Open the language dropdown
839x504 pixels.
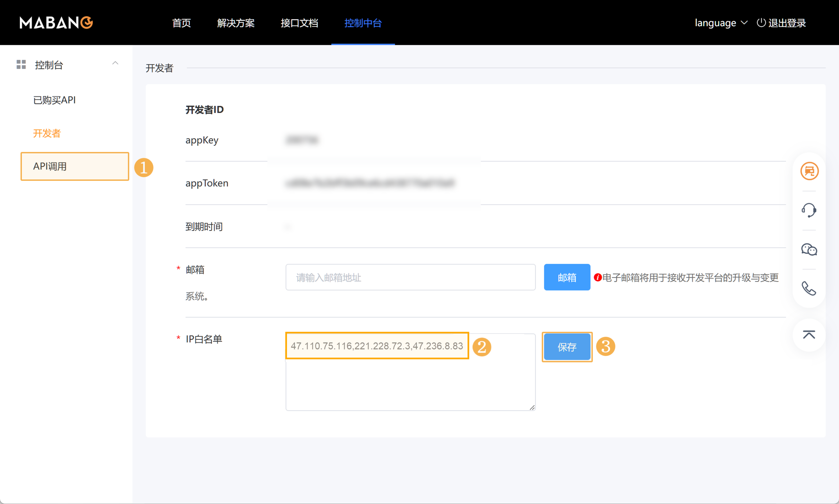[721, 23]
